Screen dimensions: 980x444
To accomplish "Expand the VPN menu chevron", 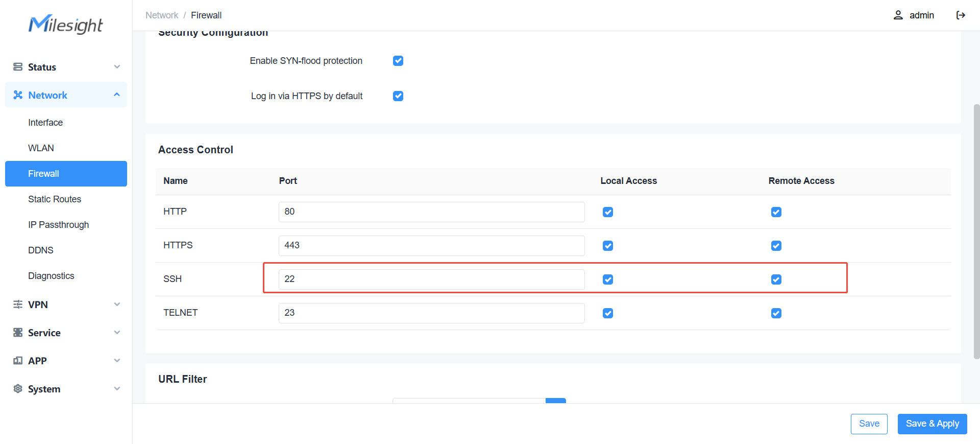I will coord(117,305).
